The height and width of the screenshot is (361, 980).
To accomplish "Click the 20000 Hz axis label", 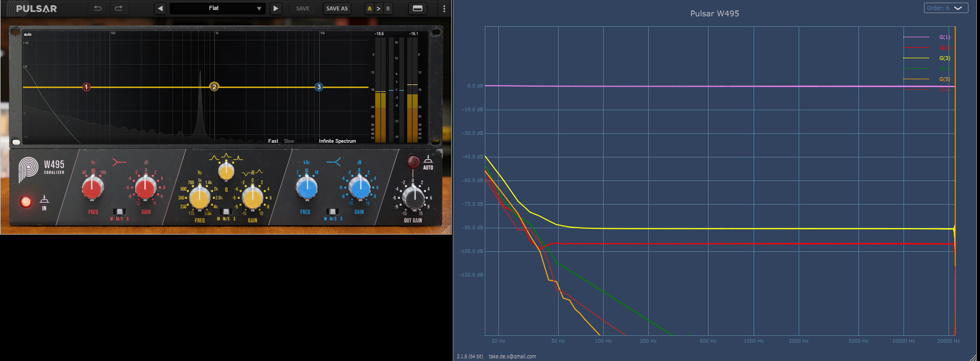I will pyautogui.click(x=948, y=341).
